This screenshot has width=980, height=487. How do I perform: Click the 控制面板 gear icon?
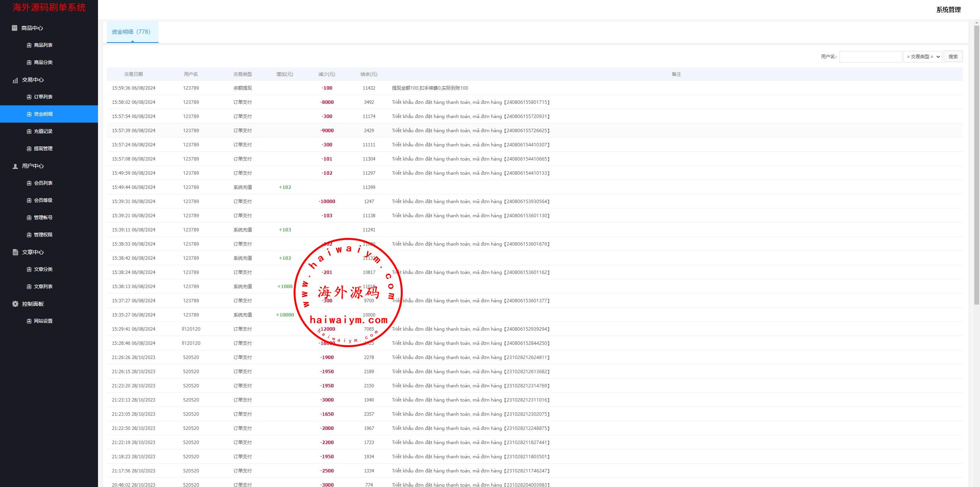15,304
